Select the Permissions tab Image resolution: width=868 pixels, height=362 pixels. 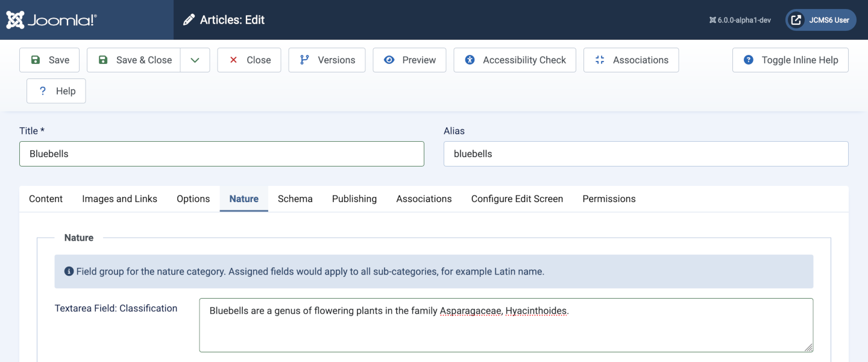pyautogui.click(x=609, y=198)
